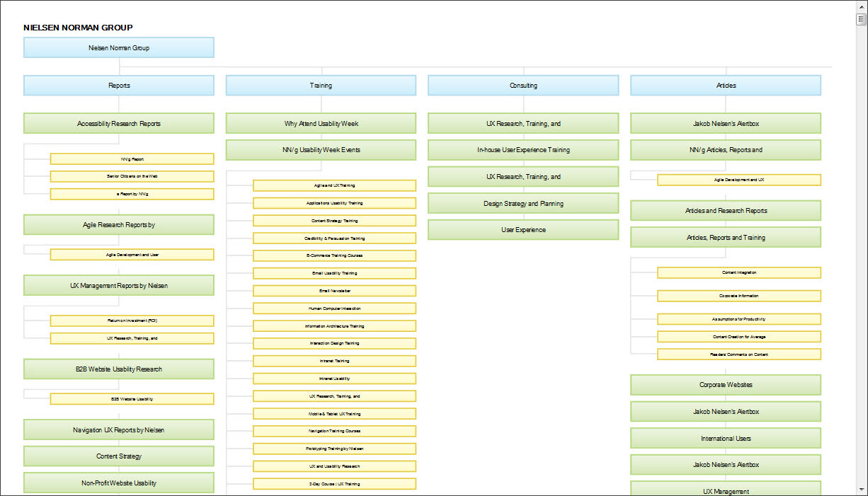Select B2B Website Usability Research node
Screen dimensions: 868x496
pos(119,369)
